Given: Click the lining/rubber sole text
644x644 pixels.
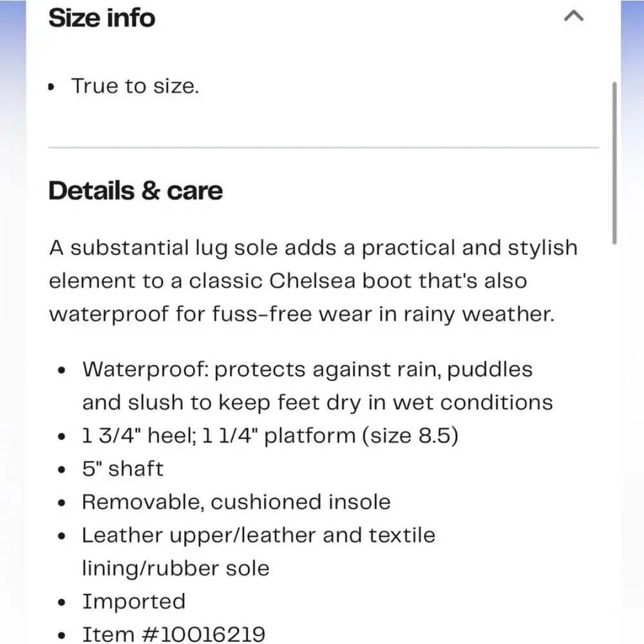Looking at the screenshot, I should pyautogui.click(x=176, y=569).
